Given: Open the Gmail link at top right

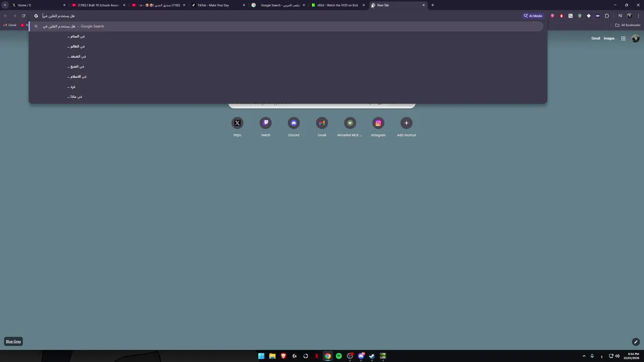Looking at the screenshot, I should (x=596, y=38).
